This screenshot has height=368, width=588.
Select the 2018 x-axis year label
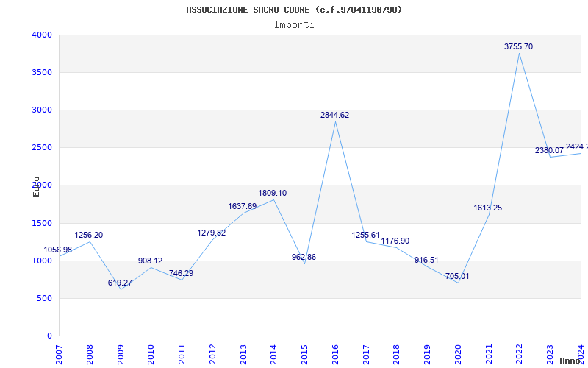click(397, 355)
